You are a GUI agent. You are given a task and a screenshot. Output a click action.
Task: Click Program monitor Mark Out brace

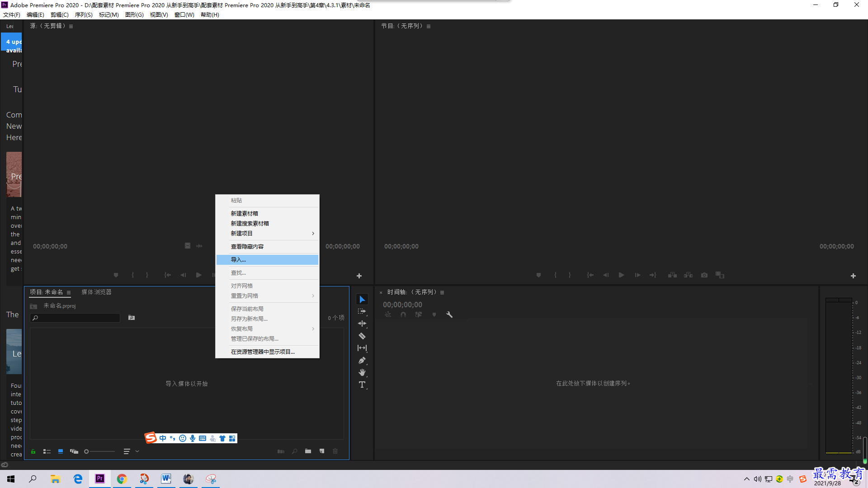[570, 275]
